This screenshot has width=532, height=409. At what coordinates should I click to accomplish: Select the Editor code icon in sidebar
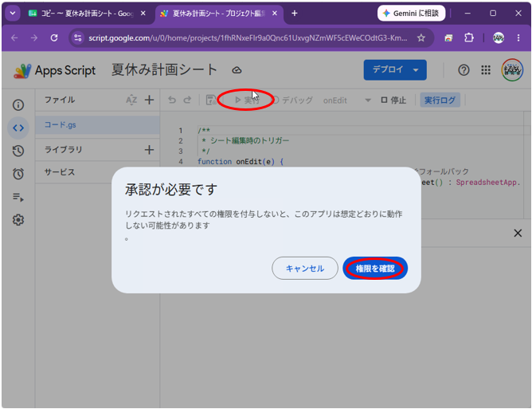18,128
